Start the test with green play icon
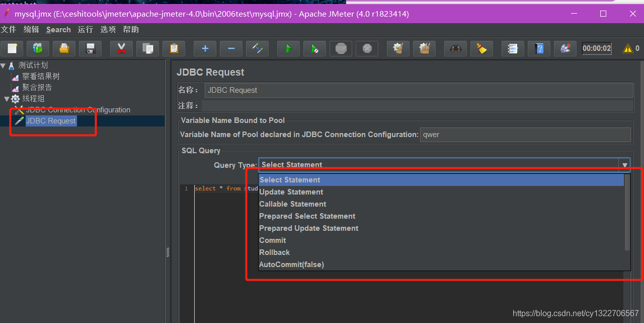The height and width of the screenshot is (323, 644). [x=289, y=48]
